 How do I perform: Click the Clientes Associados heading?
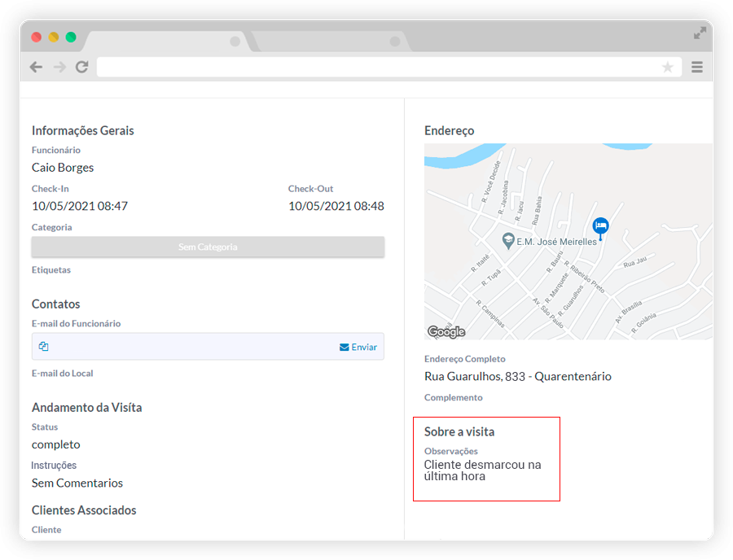point(84,510)
